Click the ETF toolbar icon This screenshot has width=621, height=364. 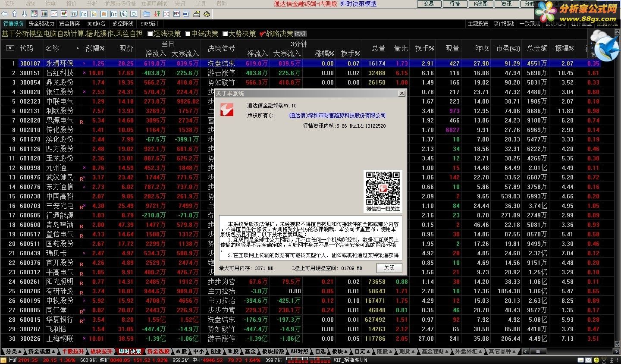pos(177,14)
